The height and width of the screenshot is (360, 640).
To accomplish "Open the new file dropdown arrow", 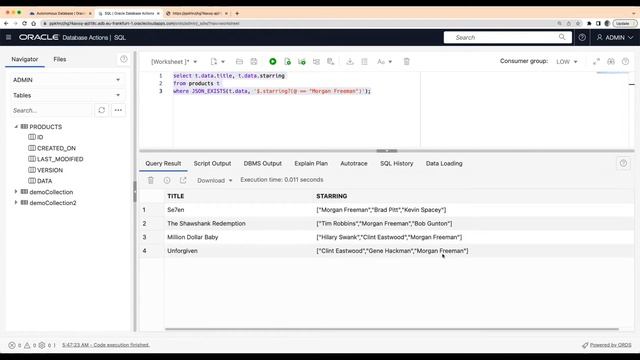I will pos(223,62).
